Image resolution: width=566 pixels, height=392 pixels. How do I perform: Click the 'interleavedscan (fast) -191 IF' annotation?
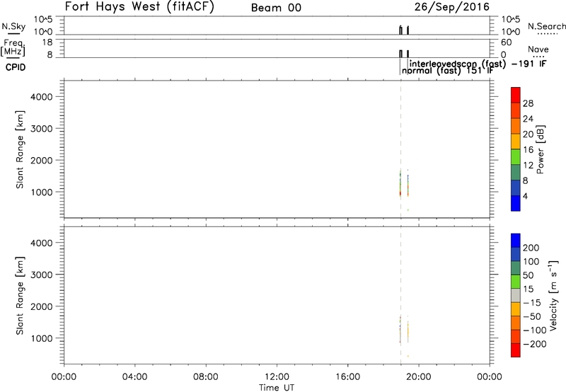[478, 64]
